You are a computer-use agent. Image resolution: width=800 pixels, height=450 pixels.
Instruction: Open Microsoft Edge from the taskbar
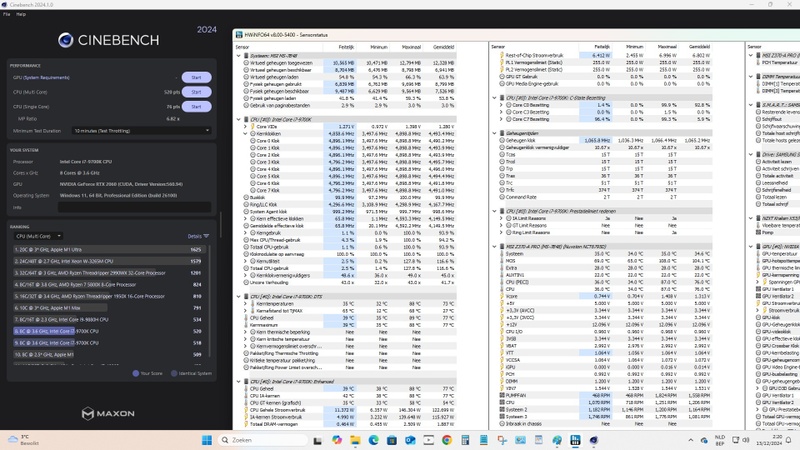click(373, 440)
